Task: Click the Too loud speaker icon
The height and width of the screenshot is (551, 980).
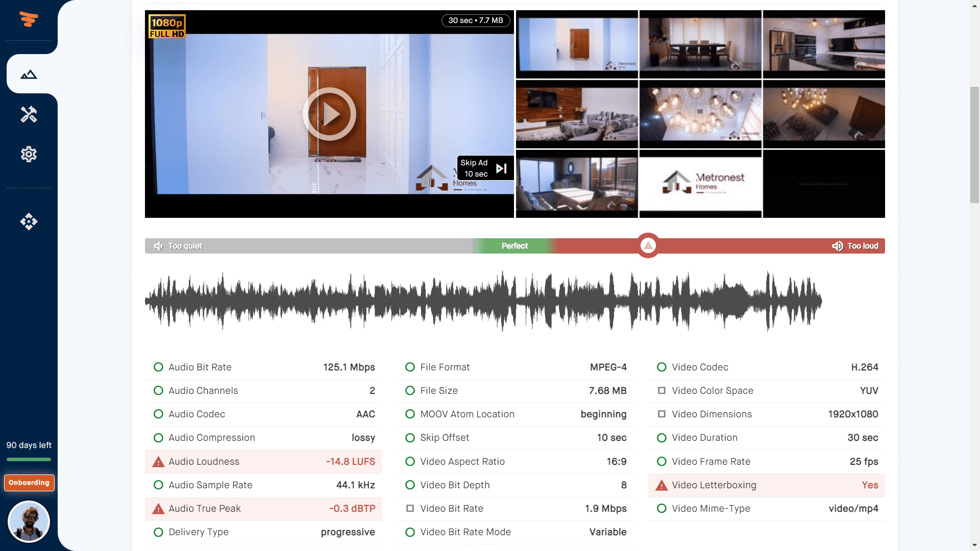Action: (x=837, y=245)
